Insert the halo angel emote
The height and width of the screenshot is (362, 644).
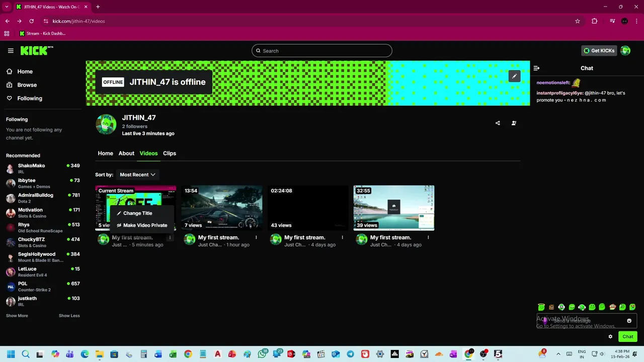[541, 307]
